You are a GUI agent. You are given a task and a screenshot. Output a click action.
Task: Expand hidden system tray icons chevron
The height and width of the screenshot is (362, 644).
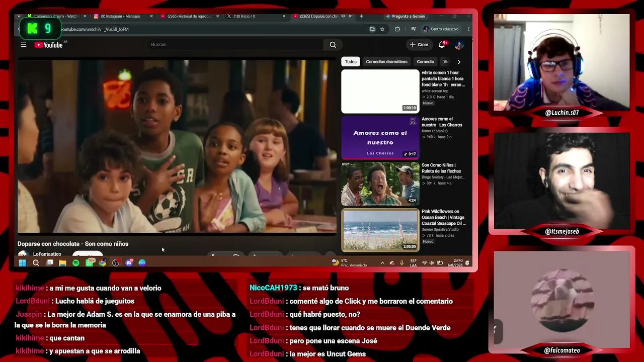coord(382,262)
